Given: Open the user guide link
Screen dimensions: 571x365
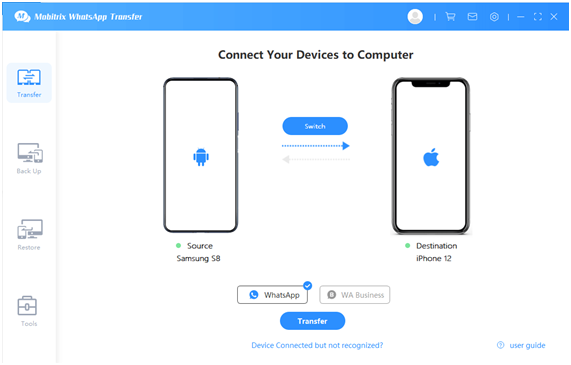Looking at the screenshot, I should pyautogui.click(x=527, y=345).
